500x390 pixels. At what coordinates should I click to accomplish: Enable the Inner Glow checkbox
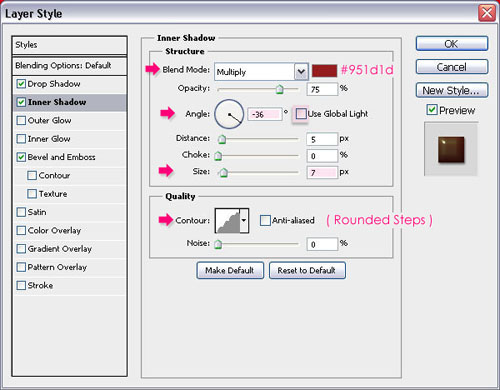21,139
